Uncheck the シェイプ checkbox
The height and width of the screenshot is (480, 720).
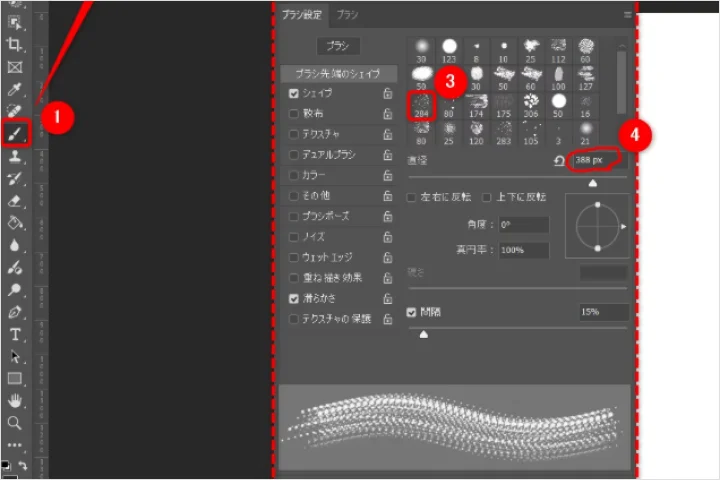(x=294, y=93)
